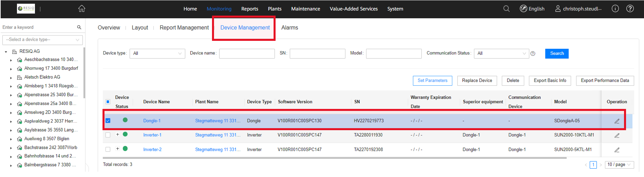The height and width of the screenshot is (177, 644).
Task: Open the Plants menu
Action: tap(275, 9)
